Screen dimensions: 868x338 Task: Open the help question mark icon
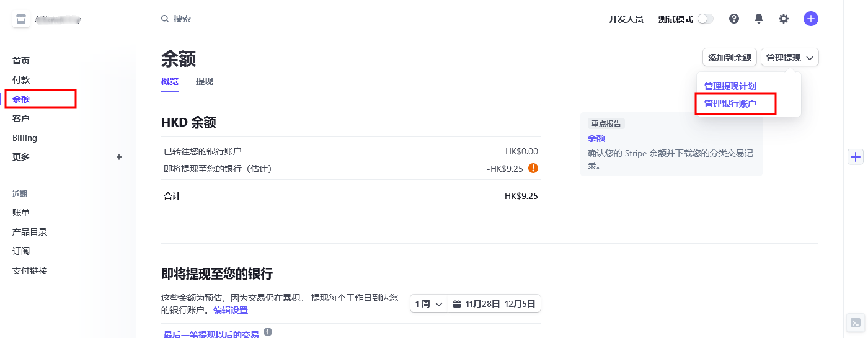point(734,19)
